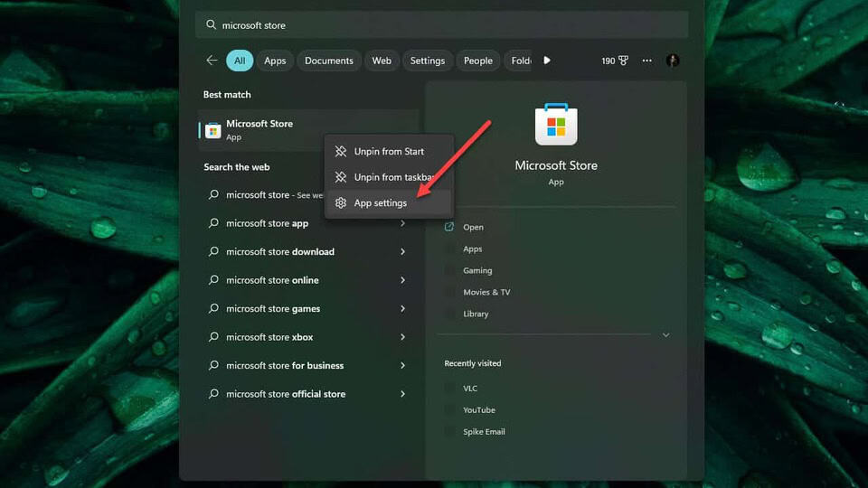
Task: Open the user profile avatar
Action: 673,61
